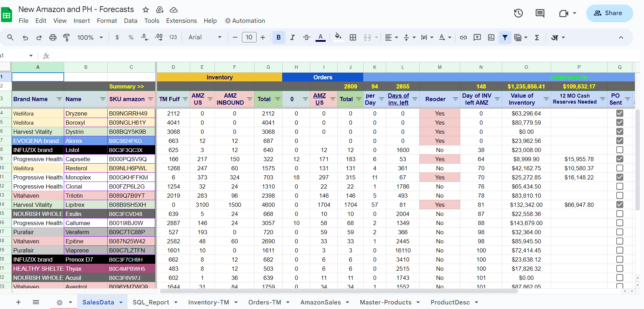
Task: Open the text color picker
Action: click(x=320, y=37)
